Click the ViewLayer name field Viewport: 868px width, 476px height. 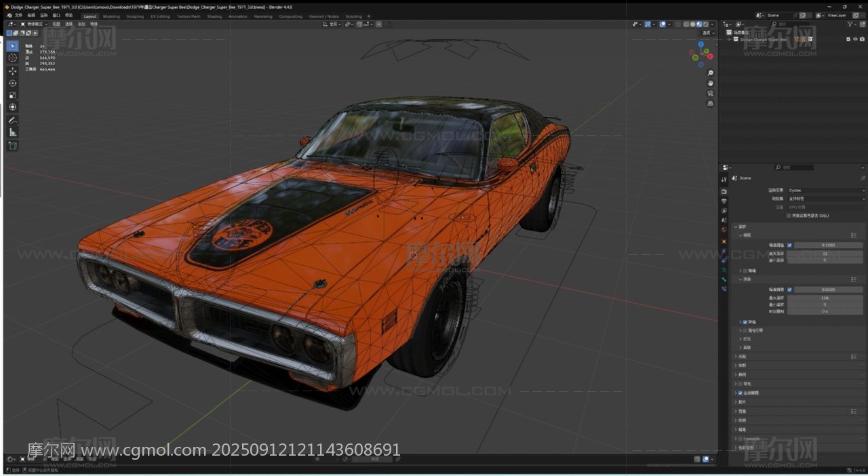click(x=840, y=15)
